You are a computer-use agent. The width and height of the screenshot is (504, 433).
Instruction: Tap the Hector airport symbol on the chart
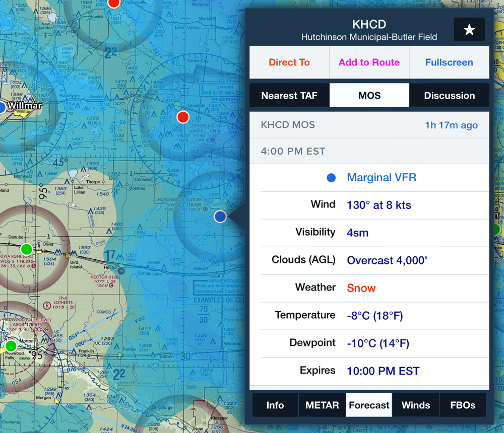coord(121,270)
